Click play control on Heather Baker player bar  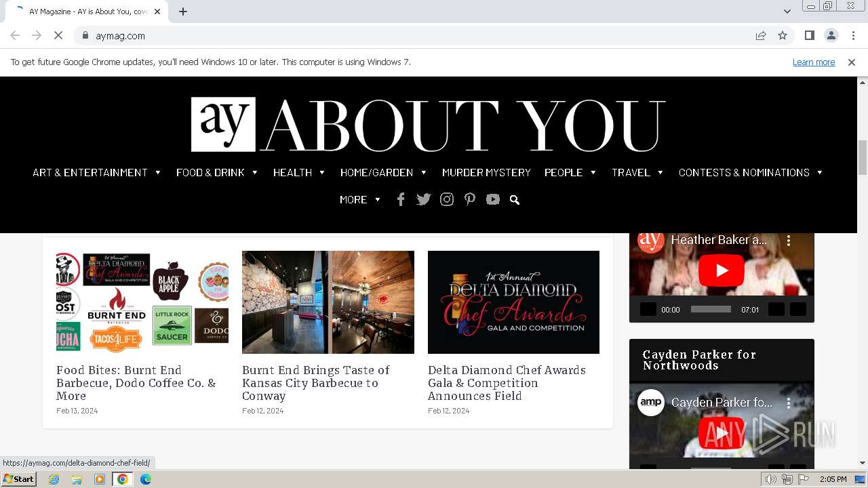click(x=648, y=309)
